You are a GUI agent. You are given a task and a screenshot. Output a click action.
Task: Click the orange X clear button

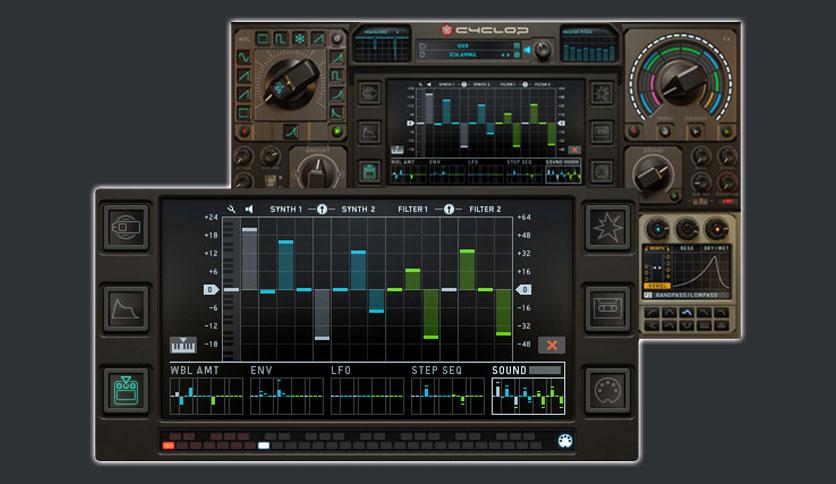pyautogui.click(x=552, y=345)
